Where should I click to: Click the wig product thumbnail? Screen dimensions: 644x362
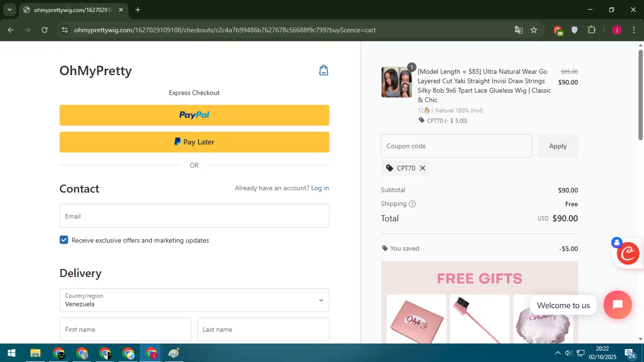point(396,82)
